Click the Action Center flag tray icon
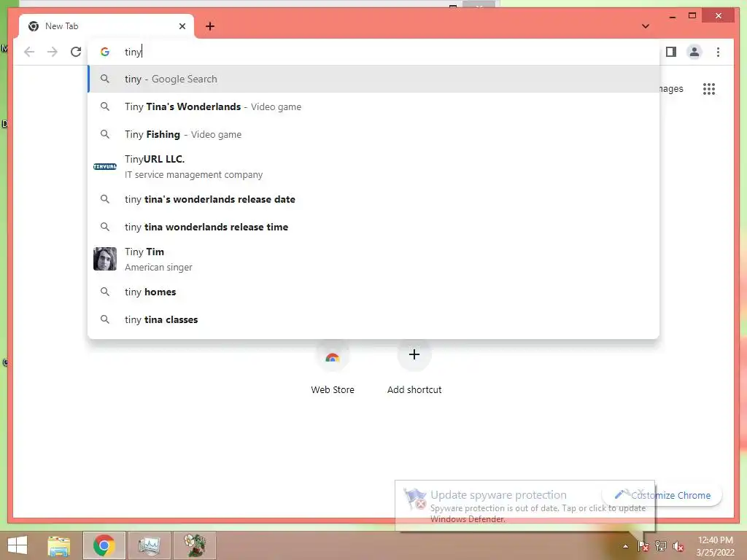747x560 pixels. pos(643,545)
